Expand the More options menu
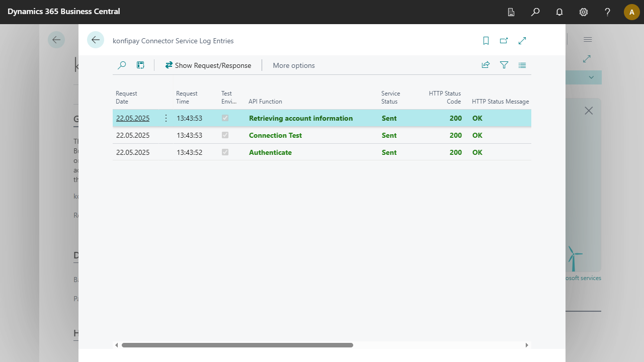Image resolution: width=644 pixels, height=362 pixels. pos(294,65)
